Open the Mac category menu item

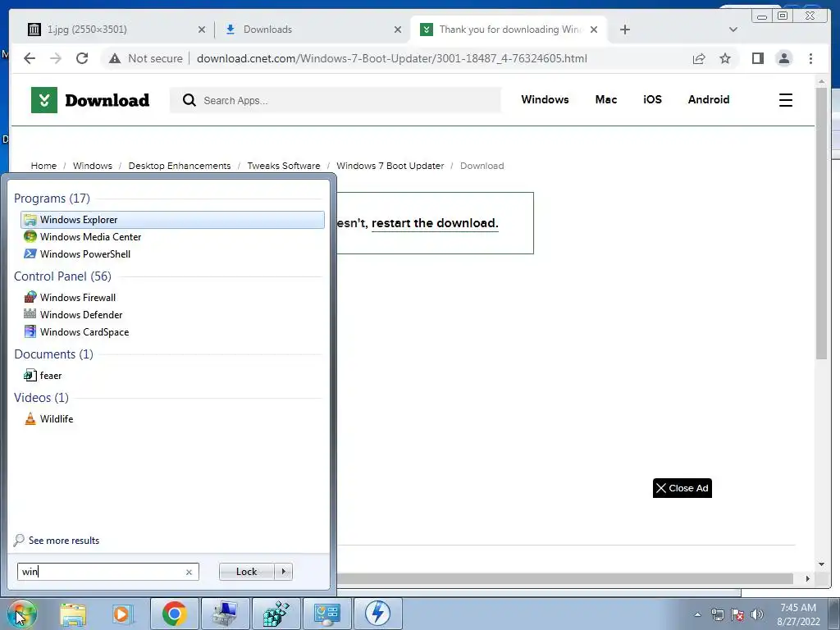coord(606,99)
